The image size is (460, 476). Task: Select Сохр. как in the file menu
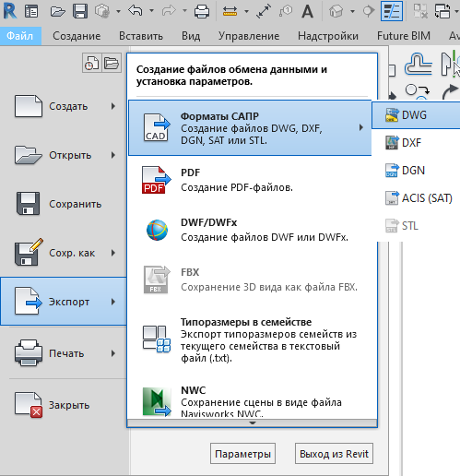pos(63,253)
